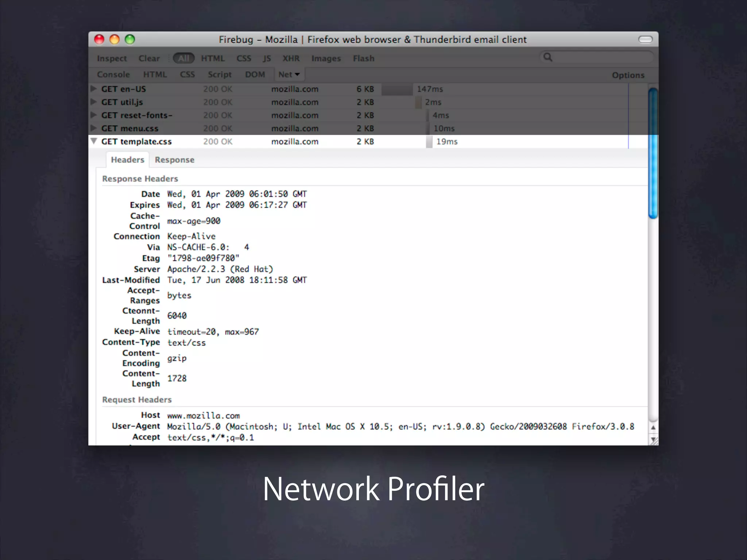Click the Etag value "1798-ae09f780"
747x560 pixels.
pos(203,258)
